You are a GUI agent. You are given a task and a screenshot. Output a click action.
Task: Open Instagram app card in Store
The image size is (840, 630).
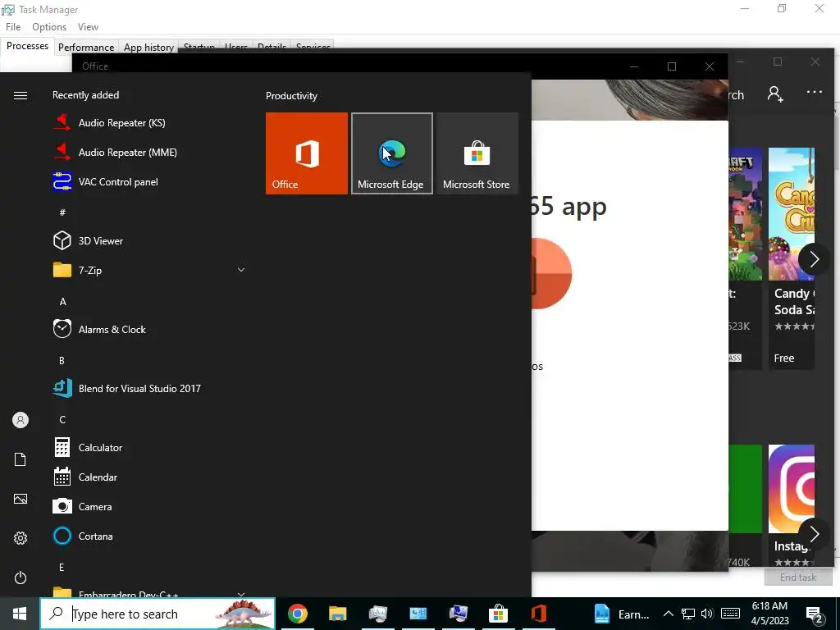(792, 505)
